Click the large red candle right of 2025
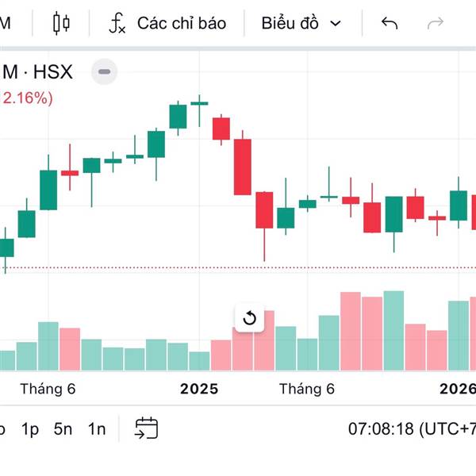Viewport: 476px width, 476px height. click(x=242, y=167)
